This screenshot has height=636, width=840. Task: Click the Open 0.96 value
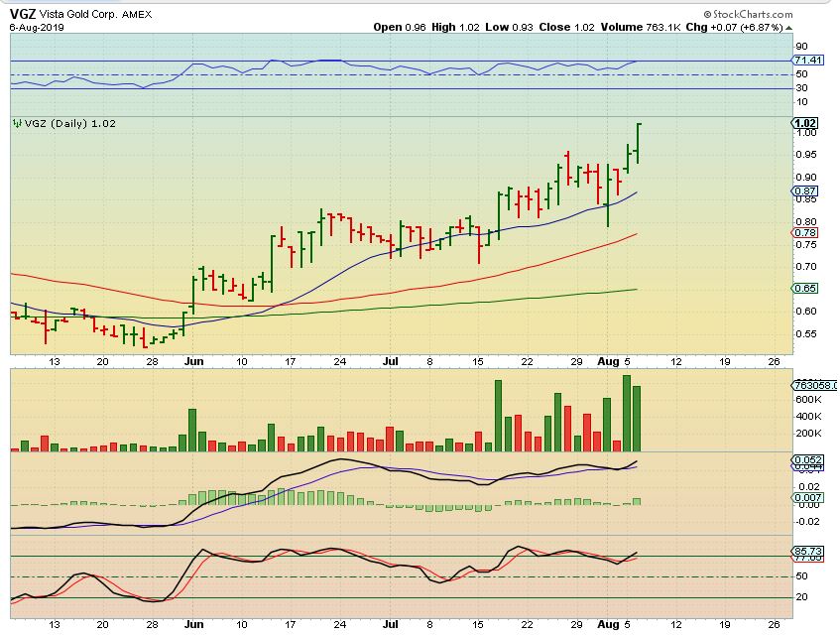tap(399, 28)
